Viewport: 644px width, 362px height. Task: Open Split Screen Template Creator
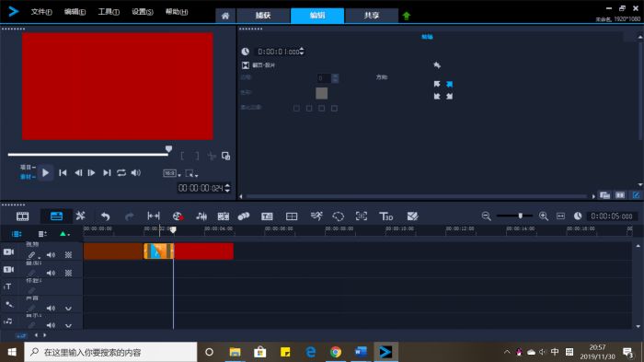pyautogui.click(x=412, y=216)
